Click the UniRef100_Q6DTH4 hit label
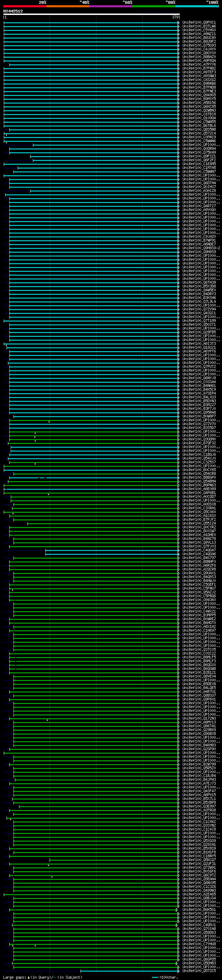 tap(199, 183)
